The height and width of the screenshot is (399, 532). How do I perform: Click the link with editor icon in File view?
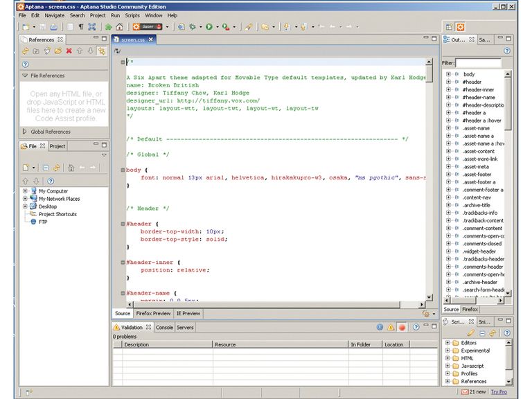(56, 168)
